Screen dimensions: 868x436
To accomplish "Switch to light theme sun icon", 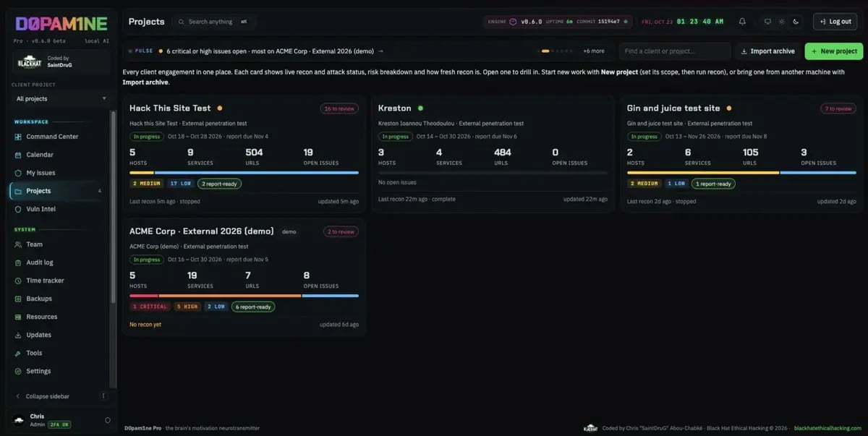I will click(x=781, y=22).
